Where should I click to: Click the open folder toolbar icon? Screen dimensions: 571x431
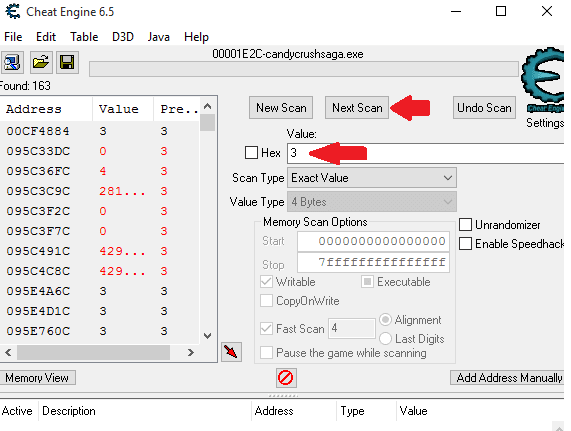click(40, 62)
